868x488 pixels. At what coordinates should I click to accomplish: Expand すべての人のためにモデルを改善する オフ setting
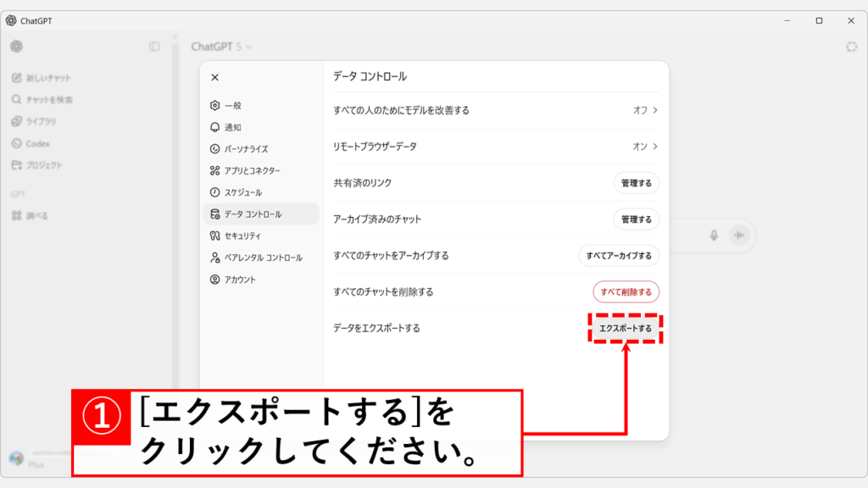[x=645, y=110]
